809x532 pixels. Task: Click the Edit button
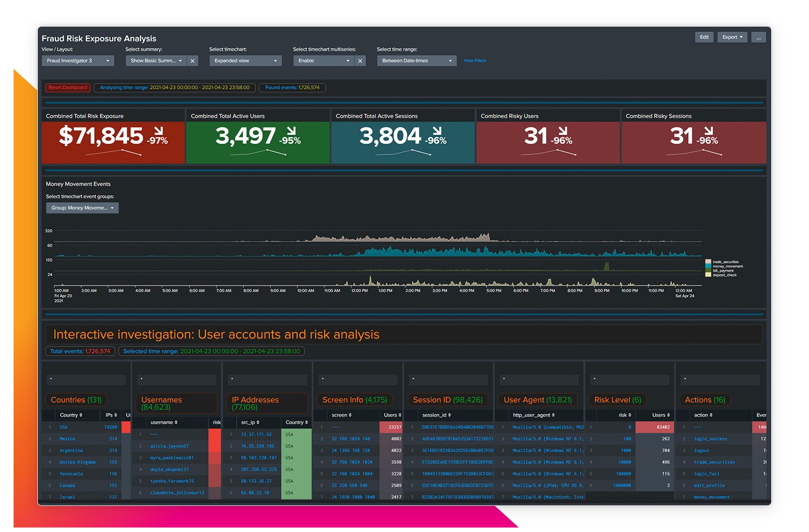tap(704, 37)
